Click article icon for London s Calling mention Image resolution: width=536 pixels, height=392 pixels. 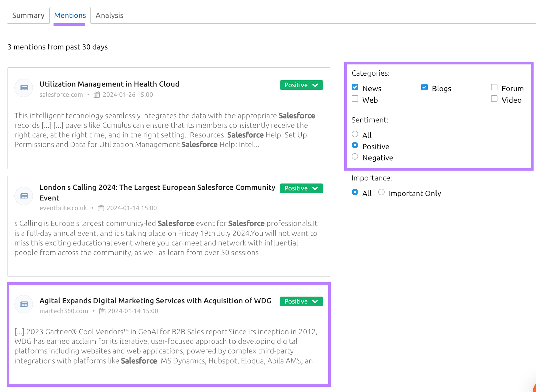[x=24, y=196]
